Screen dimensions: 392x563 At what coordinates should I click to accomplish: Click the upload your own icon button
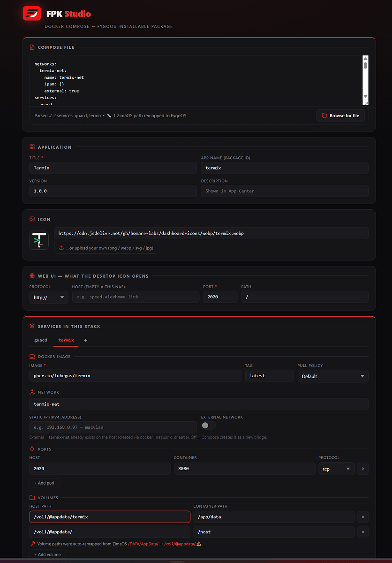106,248
